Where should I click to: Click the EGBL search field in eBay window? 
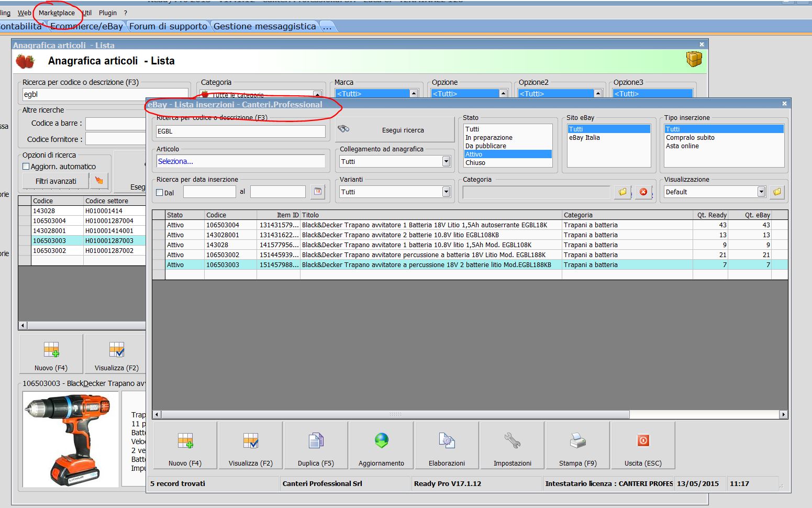point(241,131)
